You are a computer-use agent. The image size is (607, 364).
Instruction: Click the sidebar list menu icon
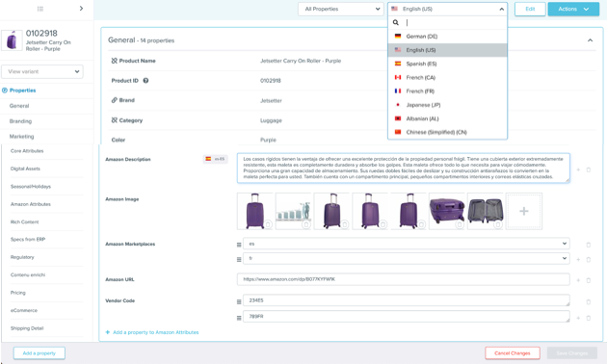tap(40, 9)
